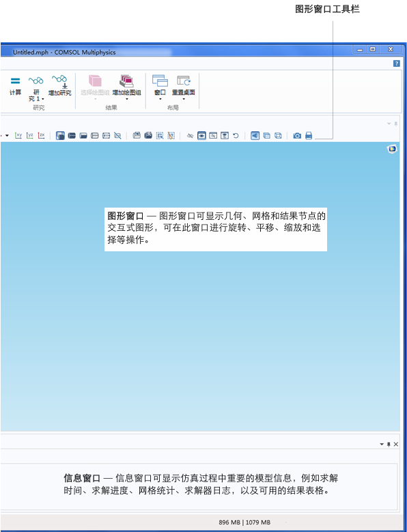Click 增加研究 to add a study
Screen dimensions: 407x532
(x=59, y=85)
